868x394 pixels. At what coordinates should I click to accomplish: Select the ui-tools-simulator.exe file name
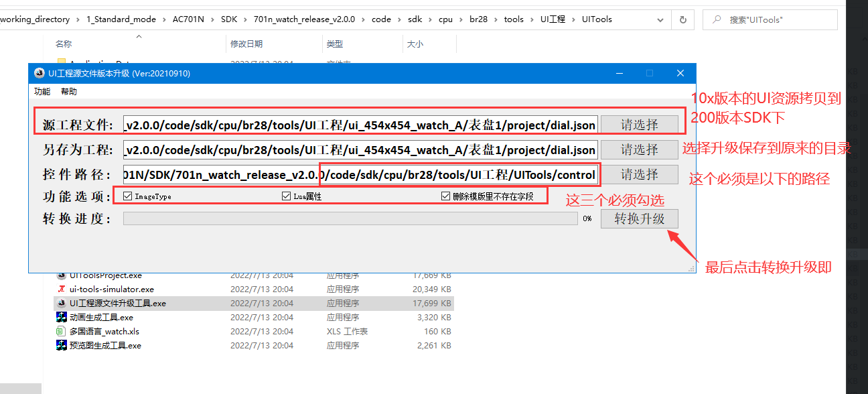111,289
